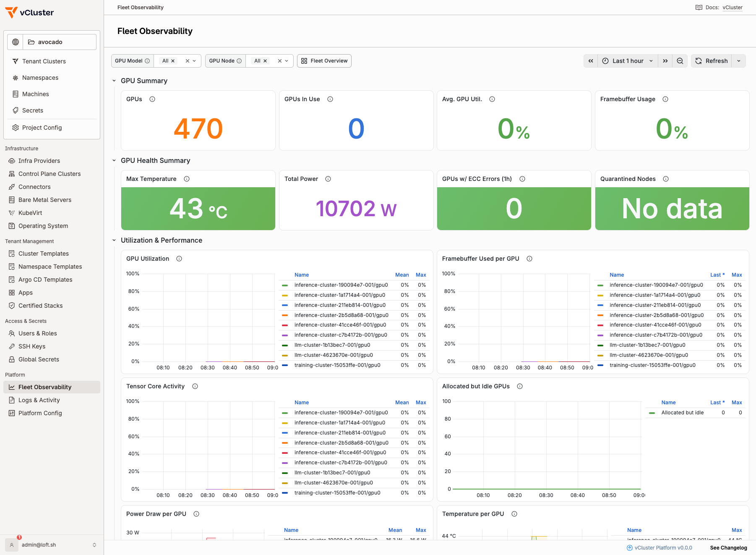The height and width of the screenshot is (555, 756).
Task: Click the Argo CD Templates icon
Action: point(12,280)
